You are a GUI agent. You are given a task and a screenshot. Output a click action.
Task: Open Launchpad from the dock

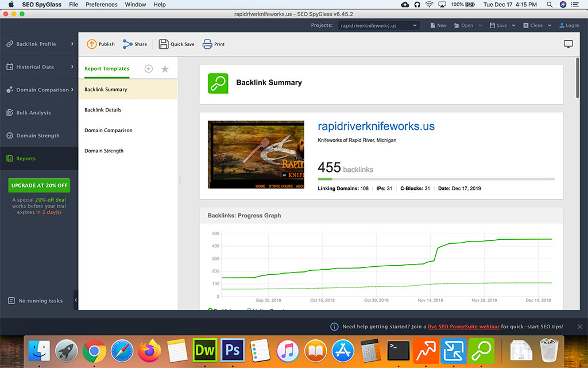point(67,351)
